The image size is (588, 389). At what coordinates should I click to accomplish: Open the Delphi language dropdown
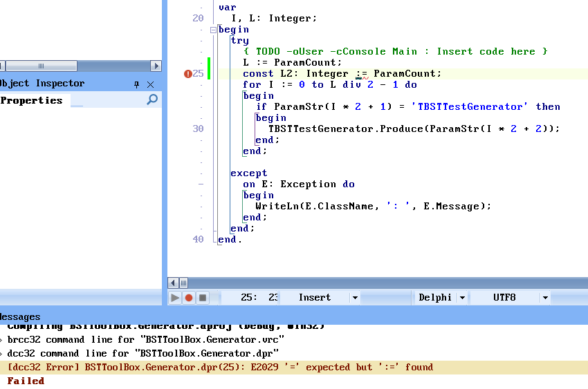click(x=460, y=298)
